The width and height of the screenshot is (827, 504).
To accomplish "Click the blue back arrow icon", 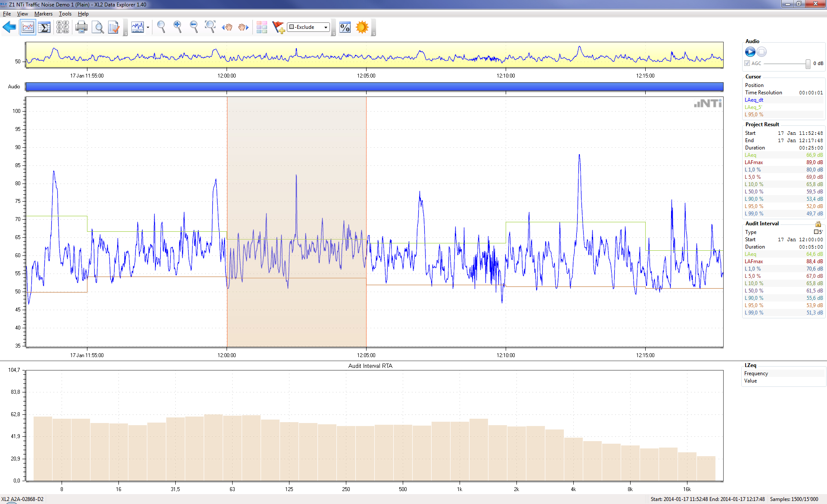I will click(9, 28).
